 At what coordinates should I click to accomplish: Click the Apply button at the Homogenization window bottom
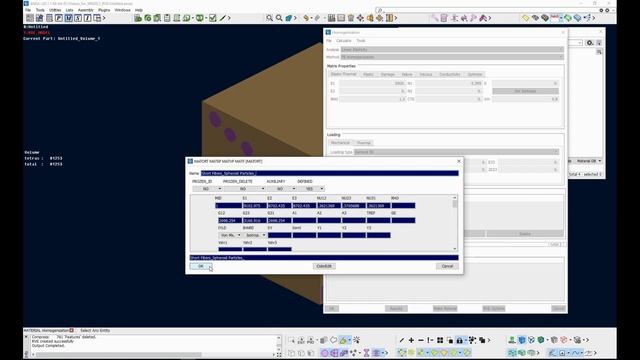click(396, 309)
